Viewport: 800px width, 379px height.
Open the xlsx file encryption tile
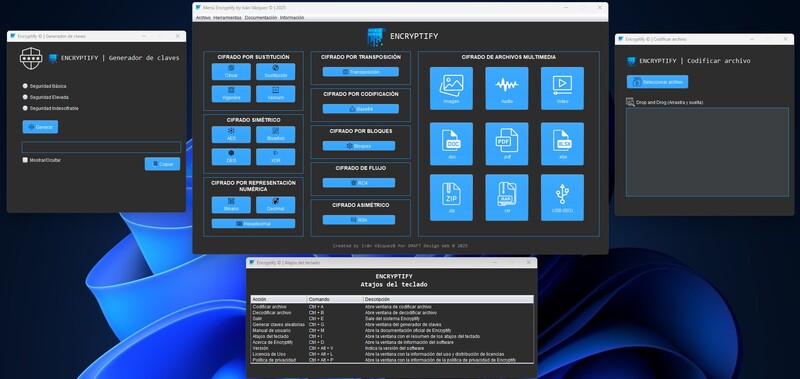tap(562, 143)
